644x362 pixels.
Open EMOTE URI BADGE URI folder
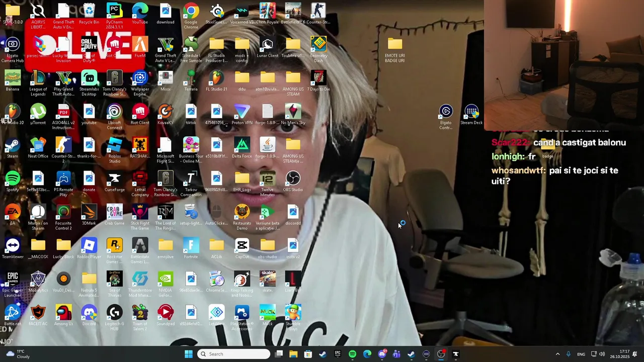[395, 50]
